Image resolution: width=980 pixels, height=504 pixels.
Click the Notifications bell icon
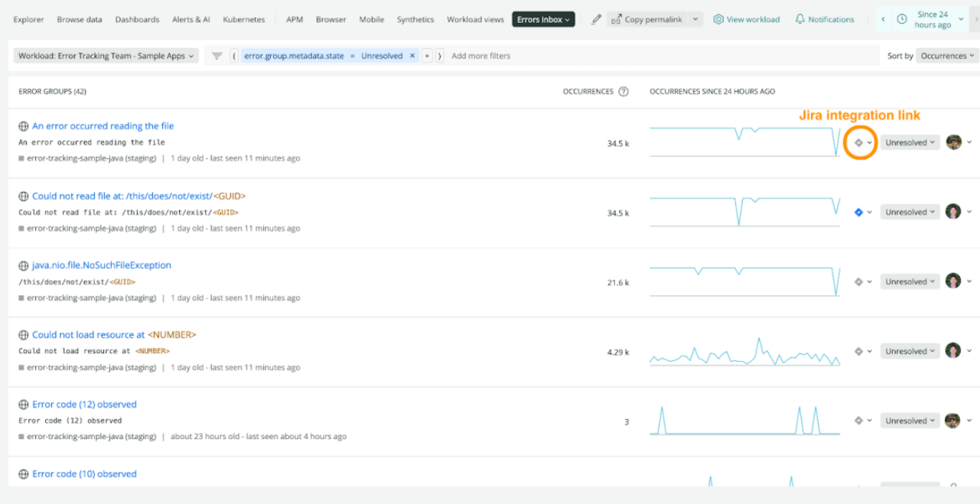[x=800, y=20]
